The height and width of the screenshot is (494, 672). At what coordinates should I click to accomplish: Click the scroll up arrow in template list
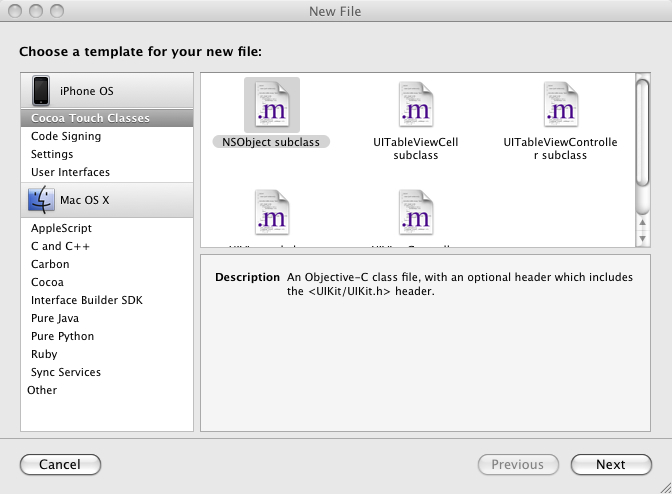642,222
